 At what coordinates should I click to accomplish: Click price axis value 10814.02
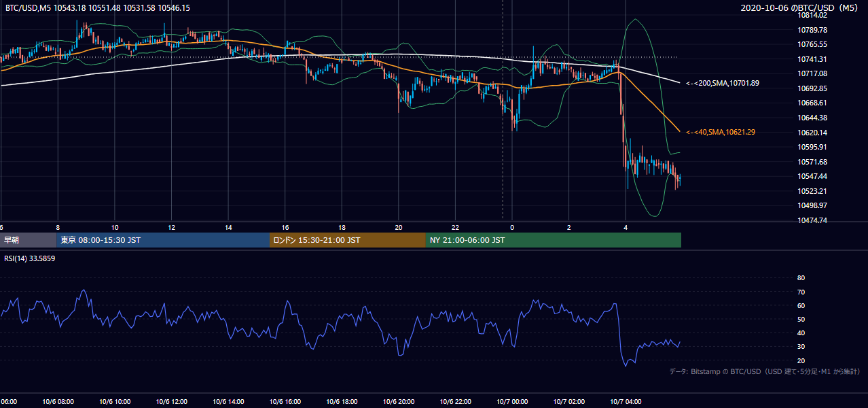point(812,15)
